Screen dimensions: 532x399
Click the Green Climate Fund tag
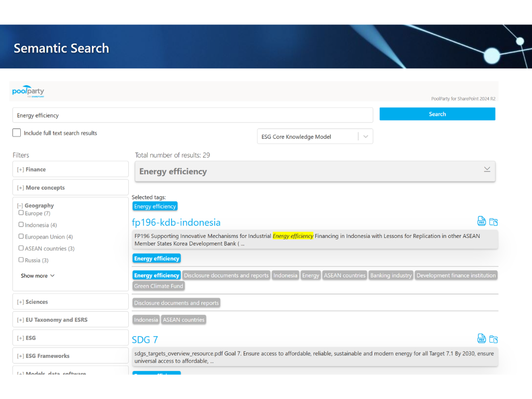click(x=158, y=286)
